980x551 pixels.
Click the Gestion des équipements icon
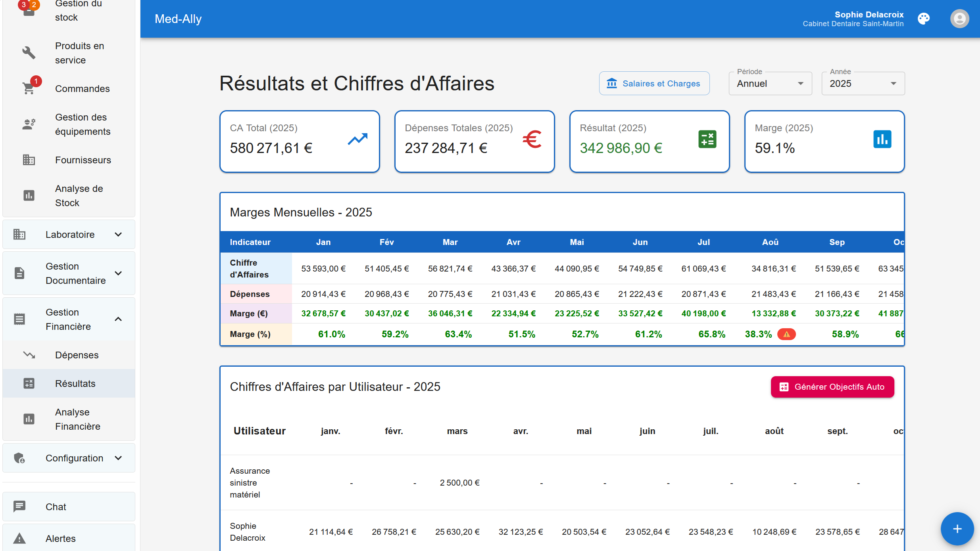(29, 124)
